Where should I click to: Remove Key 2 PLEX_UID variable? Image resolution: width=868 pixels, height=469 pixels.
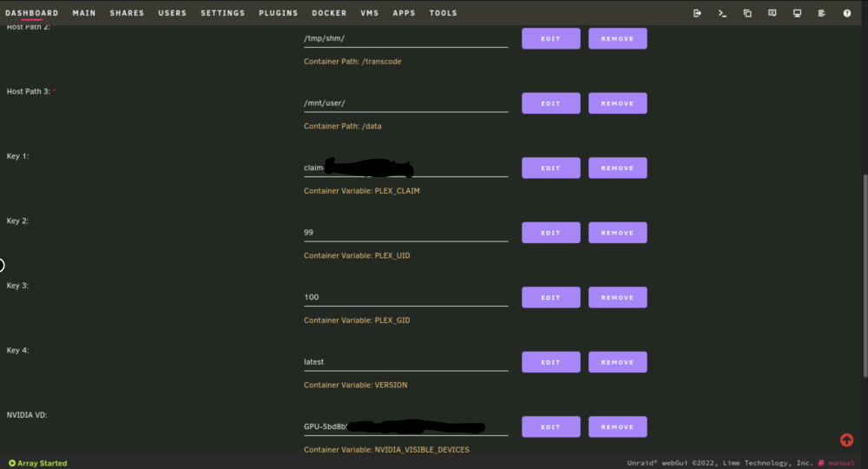pos(617,233)
